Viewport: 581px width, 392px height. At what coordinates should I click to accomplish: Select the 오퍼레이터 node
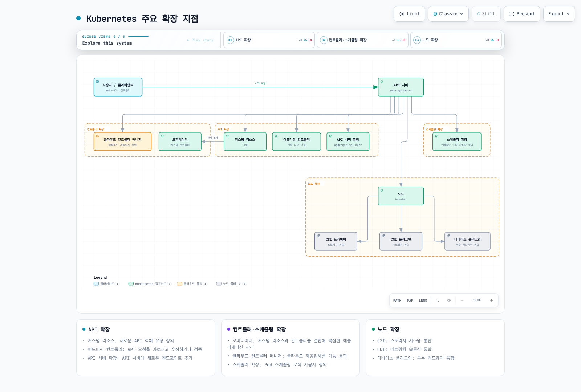180,142
